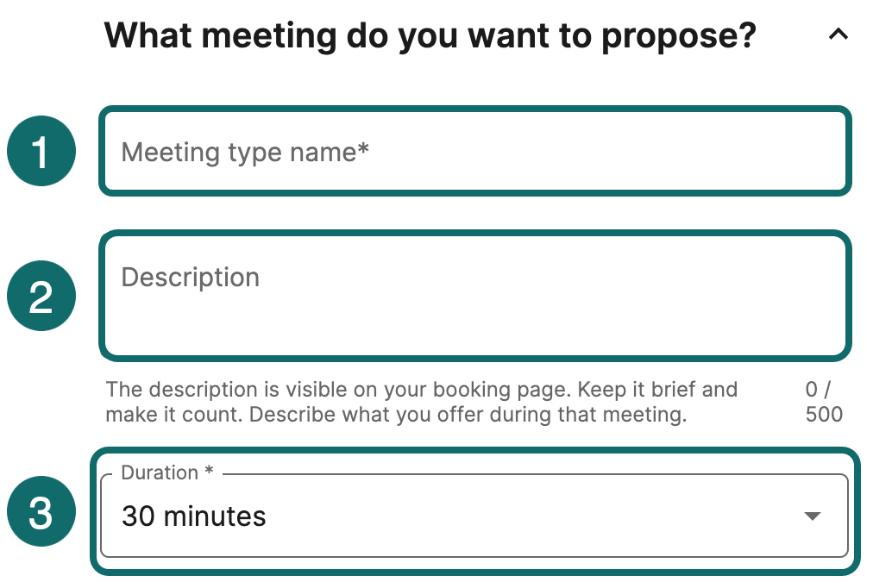
Task: Click the step 2 numbered badge
Action: coord(41,296)
